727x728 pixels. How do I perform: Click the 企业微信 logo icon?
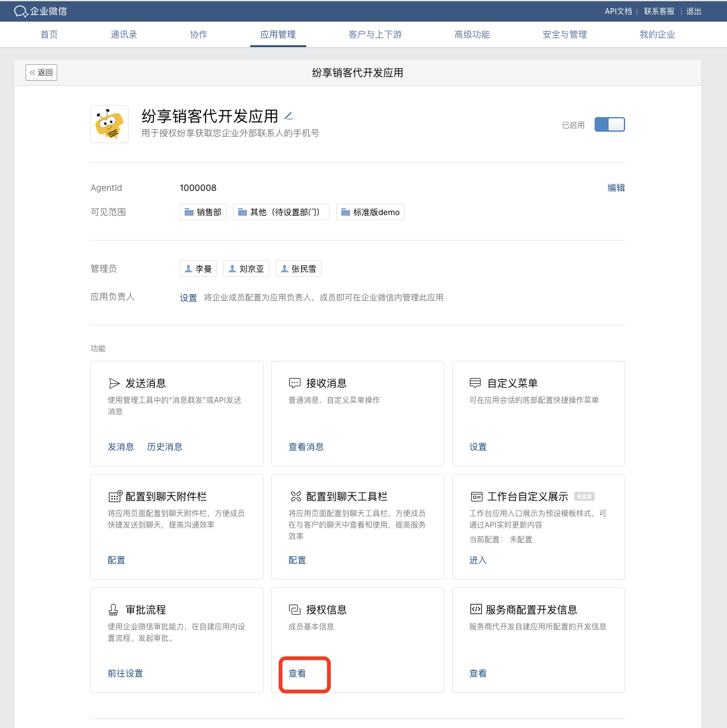coord(21,11)
